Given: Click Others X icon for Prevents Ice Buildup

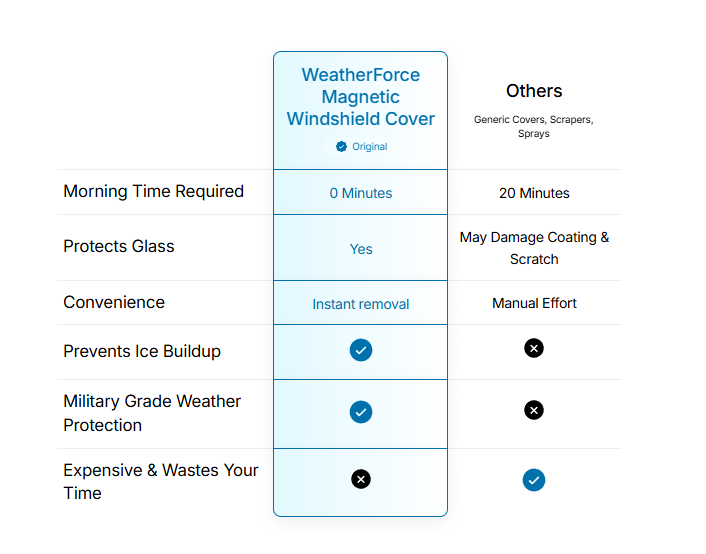Looking at the screenshot, I should tap(534, 348).
